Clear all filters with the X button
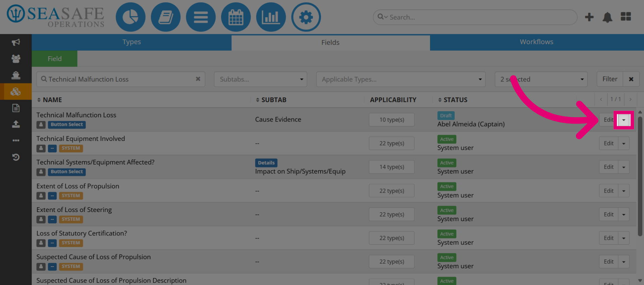This screenshot has height=285, width=644. (631, 79)
